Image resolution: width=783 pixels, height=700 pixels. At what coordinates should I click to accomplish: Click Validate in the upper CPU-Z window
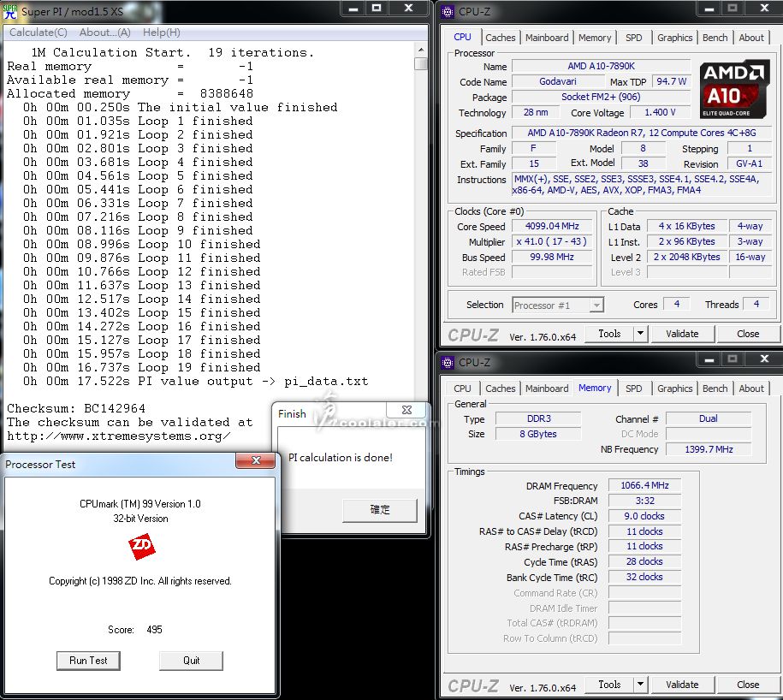coord(681,334)
